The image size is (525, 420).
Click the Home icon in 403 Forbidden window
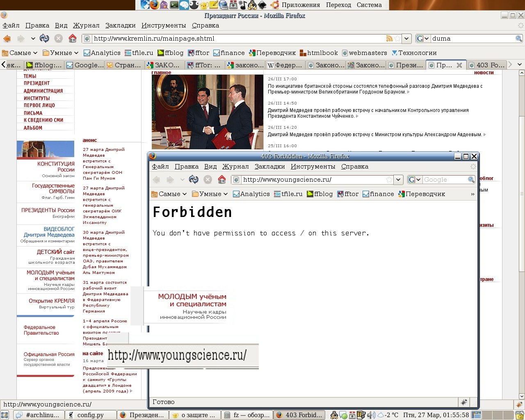222,180
